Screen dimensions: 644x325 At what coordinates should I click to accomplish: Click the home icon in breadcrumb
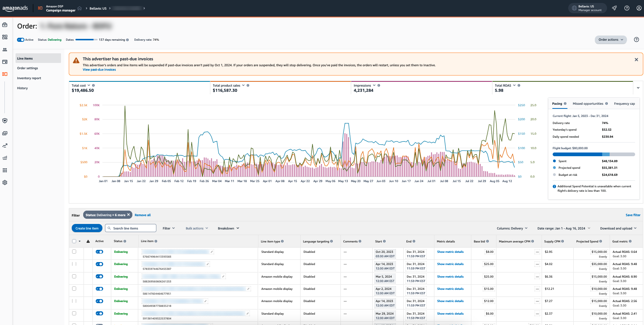(x=79, y=8)
